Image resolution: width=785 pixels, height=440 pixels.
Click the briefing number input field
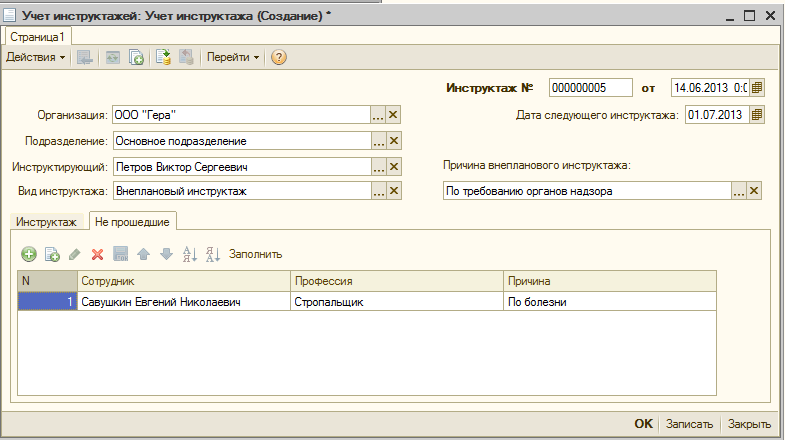(x=591, y=88)
